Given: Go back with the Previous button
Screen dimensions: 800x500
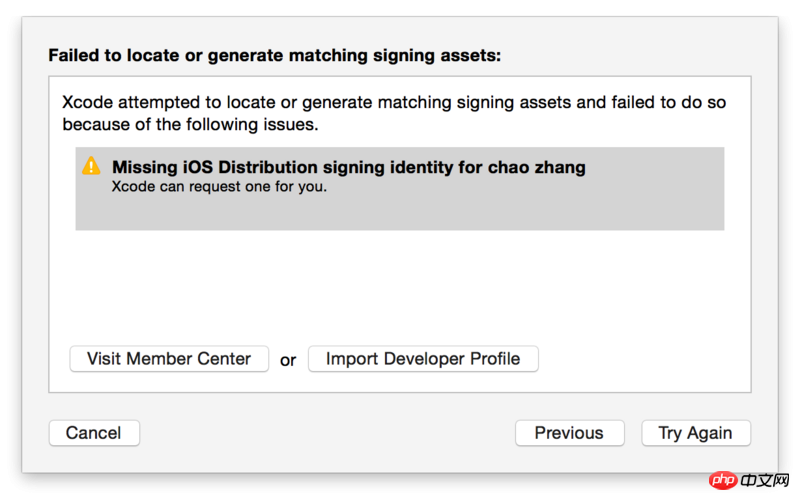Looking at the screenshot, I should (x=569, y=433).
